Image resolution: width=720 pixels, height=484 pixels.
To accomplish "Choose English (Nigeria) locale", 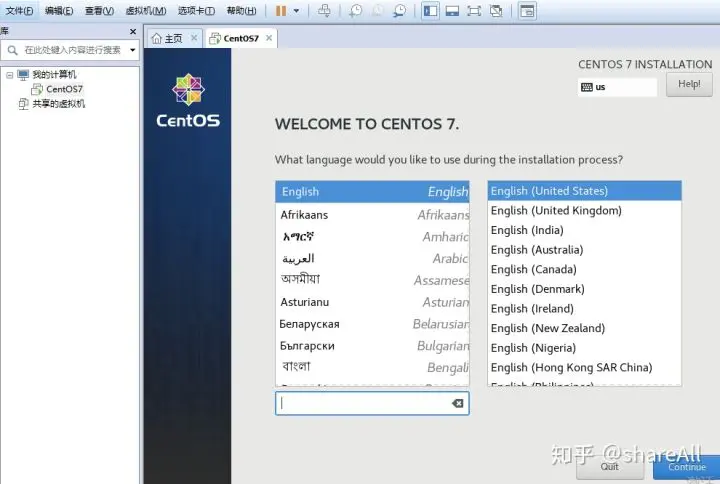I will [585, 348].
